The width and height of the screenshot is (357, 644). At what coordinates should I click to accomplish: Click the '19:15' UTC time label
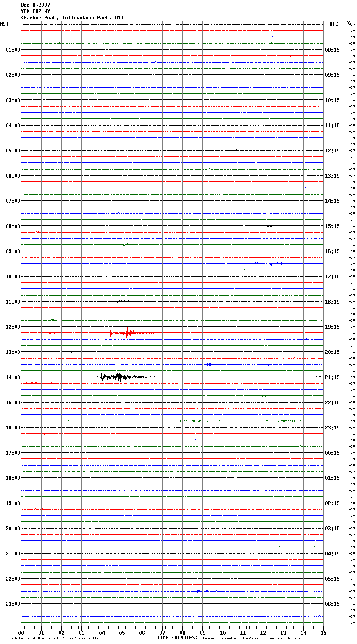point(332,327)
